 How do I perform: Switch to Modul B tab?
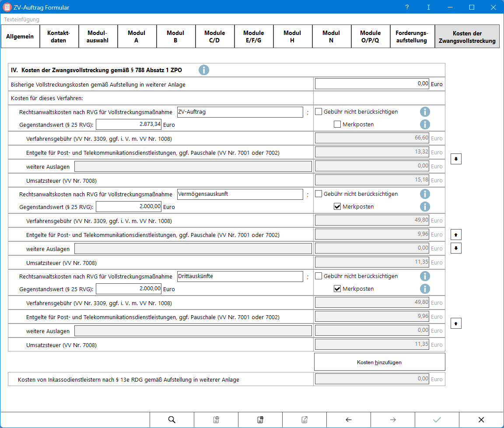coord(176,36)
